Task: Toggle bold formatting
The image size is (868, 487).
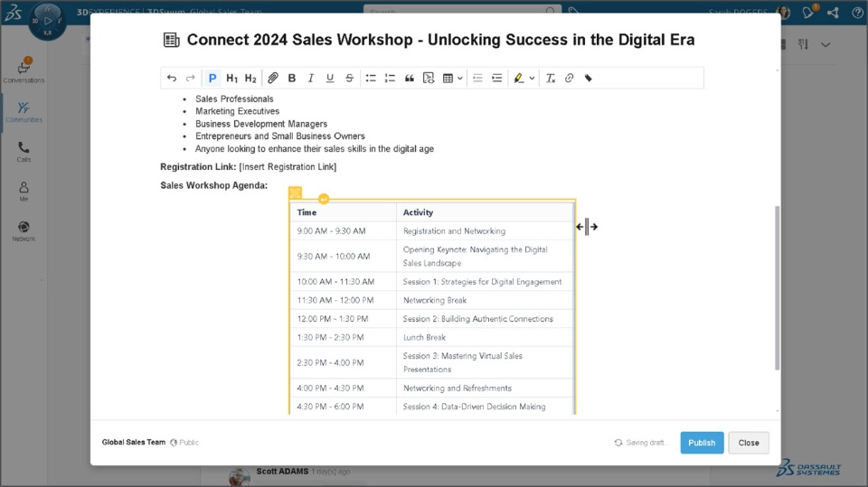Action: click(292, 79)
